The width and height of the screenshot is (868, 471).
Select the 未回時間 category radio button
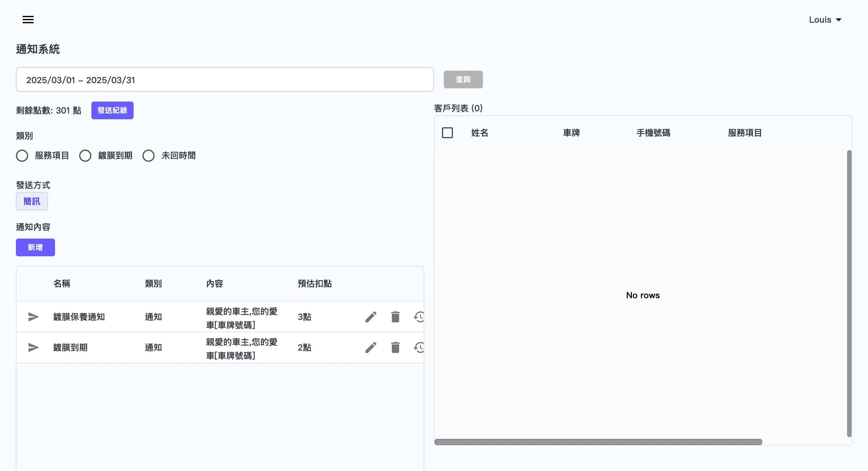click(149, 156)
